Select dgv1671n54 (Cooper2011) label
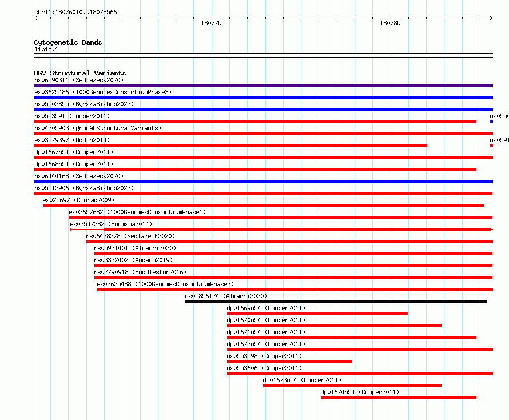This screenshot has width=509, height=420. pos(266,332)
